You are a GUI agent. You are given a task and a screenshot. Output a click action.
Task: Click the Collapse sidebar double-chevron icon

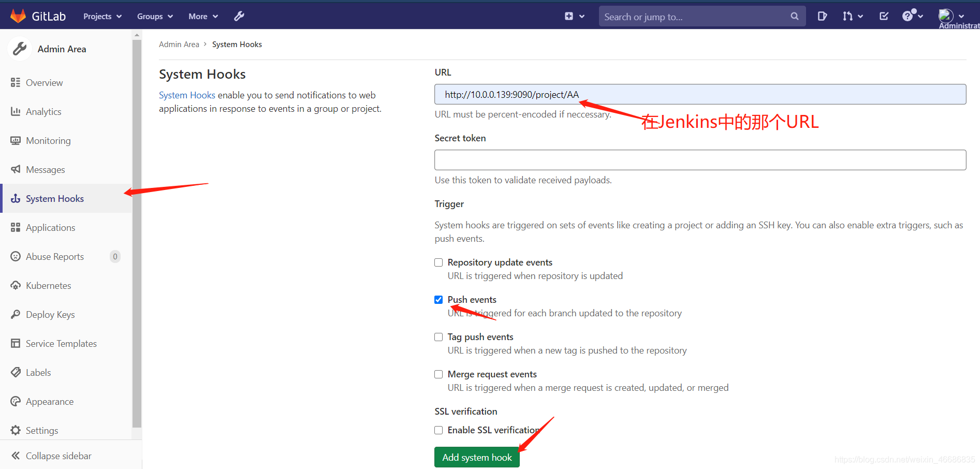click(x=16, y=456)
